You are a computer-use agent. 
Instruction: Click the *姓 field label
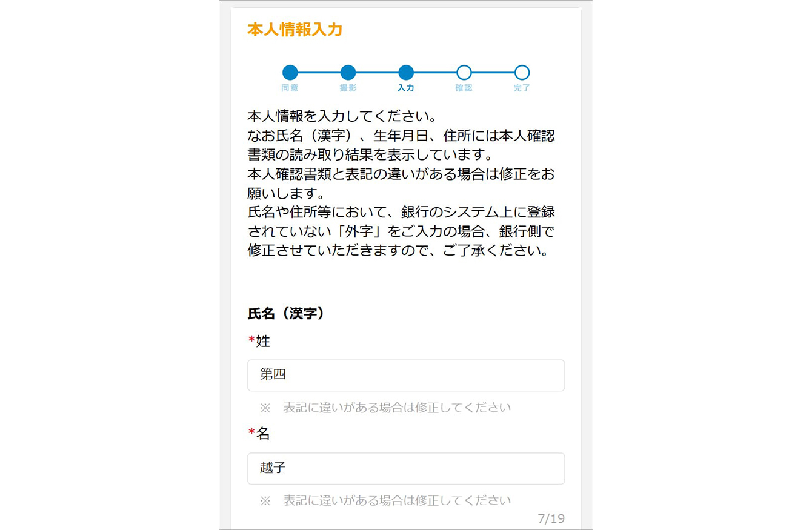pyautogui.click(x=259, y=341)
